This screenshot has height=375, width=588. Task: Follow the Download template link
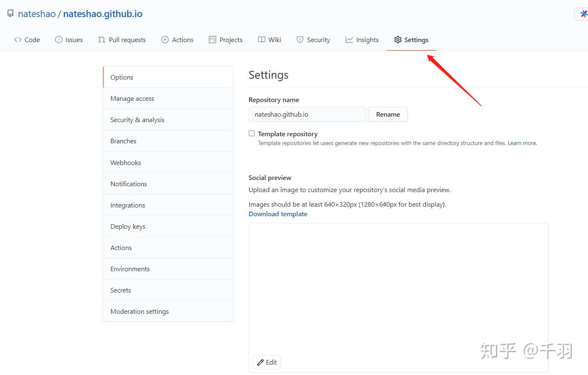click(x=278, y=214)
